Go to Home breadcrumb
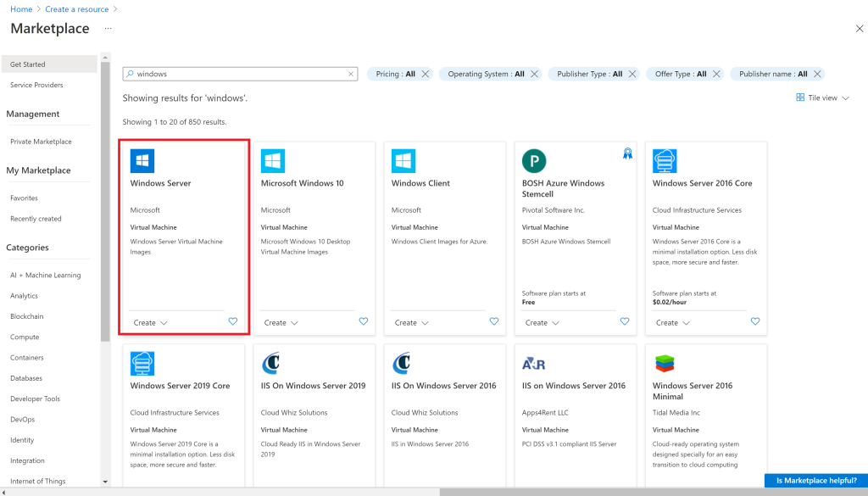The width and height of the screenshot is (868, 496). pos(21,8)
